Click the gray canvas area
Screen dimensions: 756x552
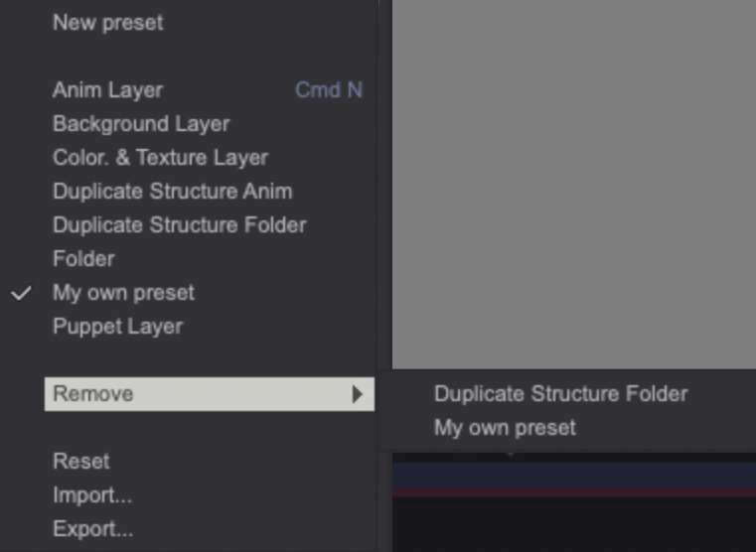click(x=573, y=179)
